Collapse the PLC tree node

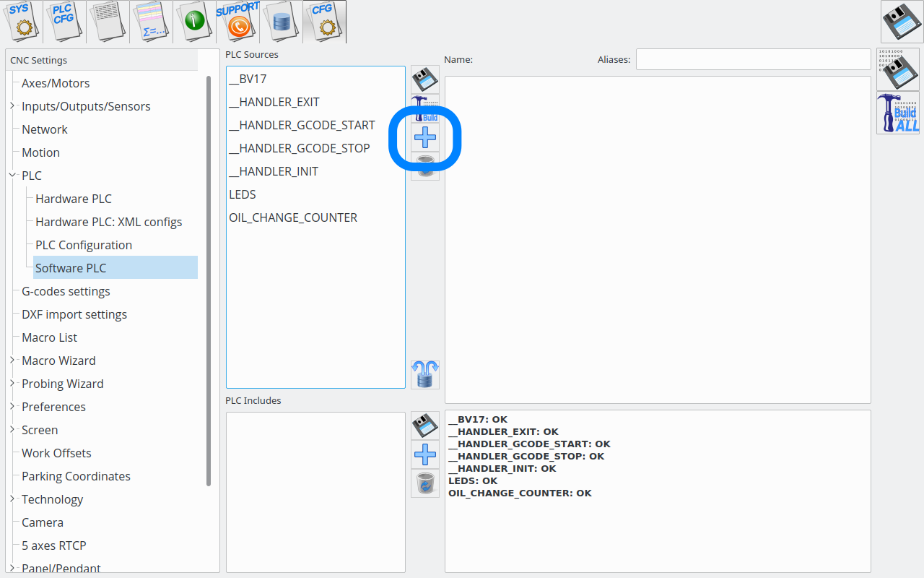12,176
